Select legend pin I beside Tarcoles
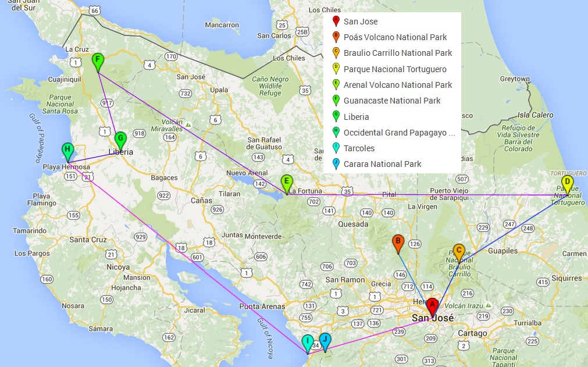This screenshot has width=588, height=367. pyautogui.click(x=336, y=148)
